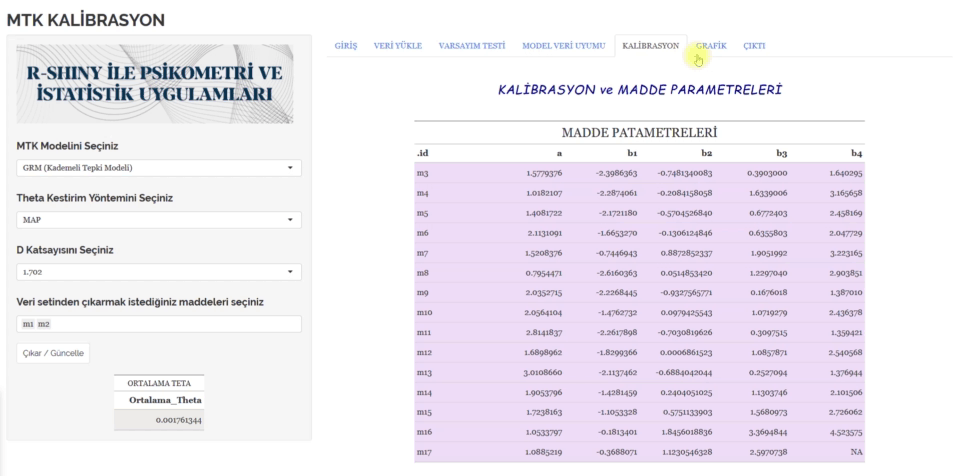Open the VARSAYIM TESTİ tab
The width and height of the screenshot is (958, 476).
coord(472,46)
